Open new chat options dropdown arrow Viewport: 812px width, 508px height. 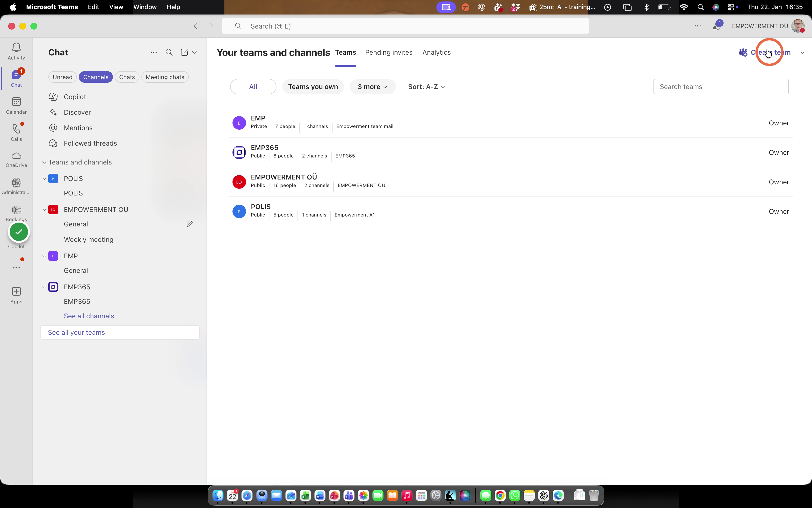[194, 52]
